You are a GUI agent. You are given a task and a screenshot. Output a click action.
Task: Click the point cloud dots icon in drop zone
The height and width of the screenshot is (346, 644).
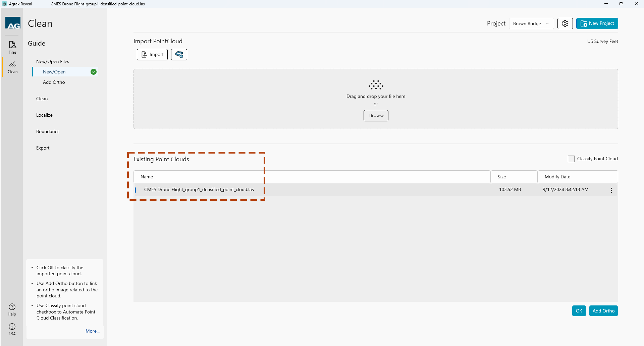(376, 85)
